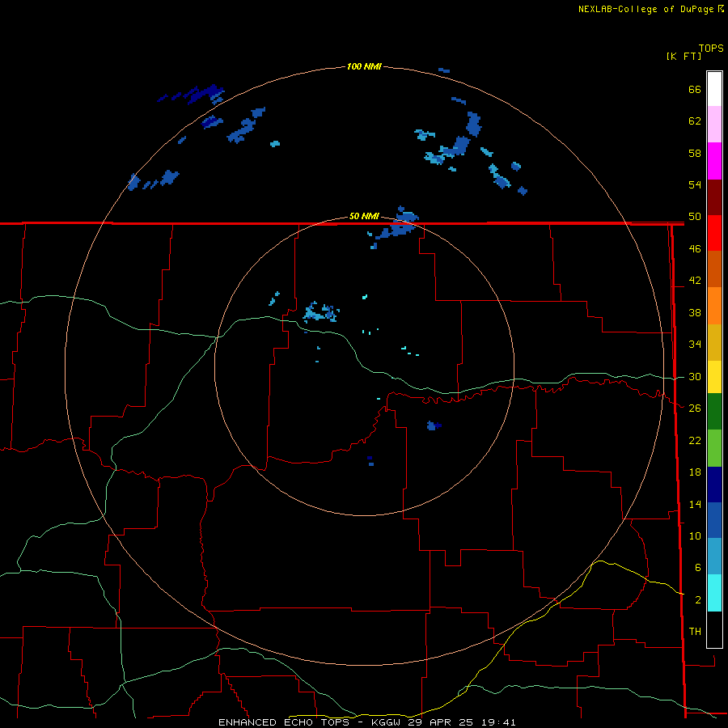The height and width of the screenshot is (728, 728).
Task: Click the light blue 6 kft swatch
Action: coord(714,557)
